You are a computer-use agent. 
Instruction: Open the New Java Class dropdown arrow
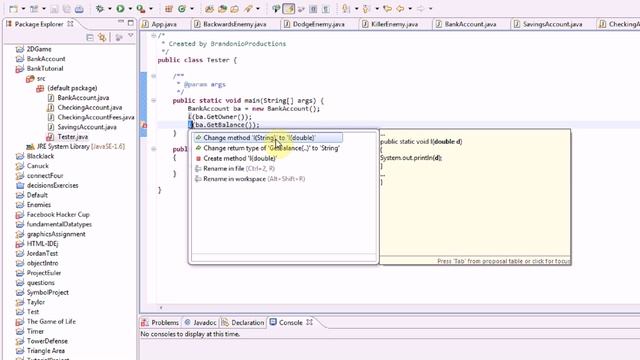coord(192,9)
